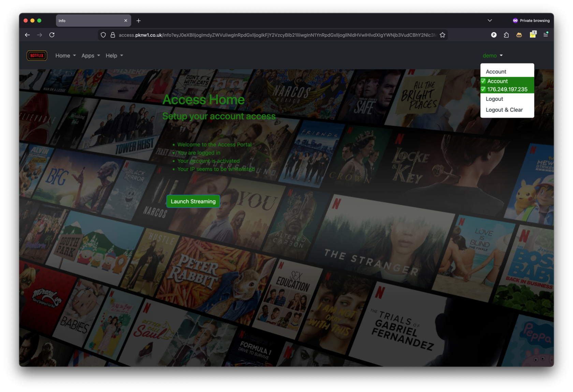
Task: Click the Private browsing label
Action: click(534, 20)
